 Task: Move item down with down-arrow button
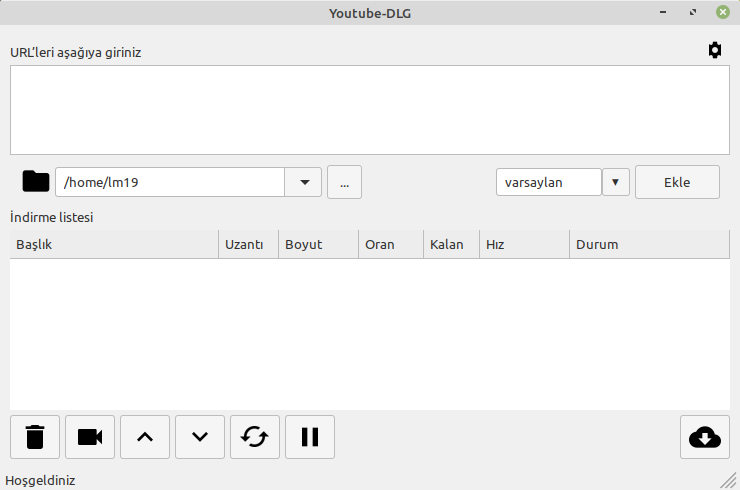(200, 437)
